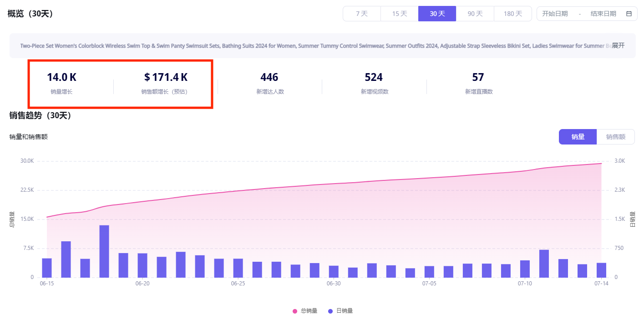Click the 结束日期 end date field
The height and width of the screenshot is (319, 644).
603,14
